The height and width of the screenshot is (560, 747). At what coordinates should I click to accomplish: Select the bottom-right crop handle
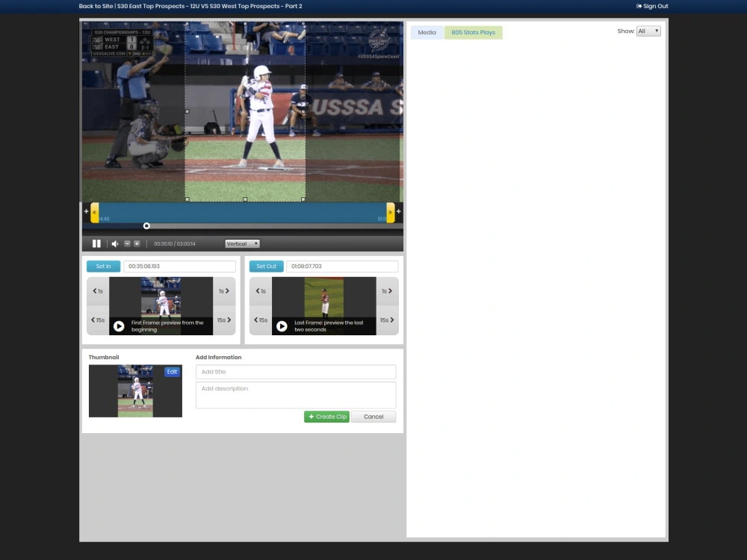tap(303, 199)
